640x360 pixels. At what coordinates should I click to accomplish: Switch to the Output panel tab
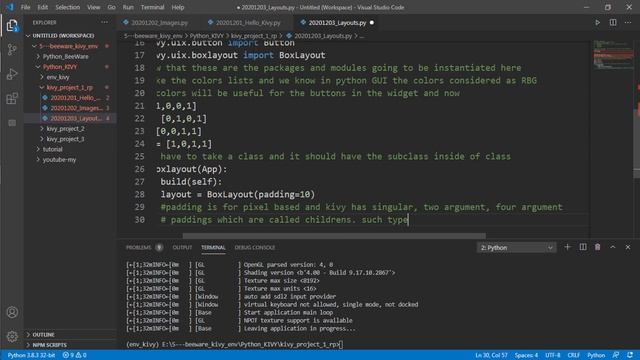click(182, 247)
